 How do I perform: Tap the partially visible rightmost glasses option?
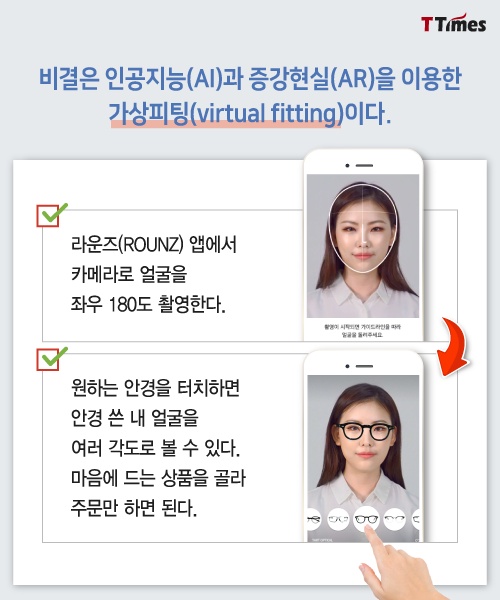pyautogui.click(x=415, y=519)
